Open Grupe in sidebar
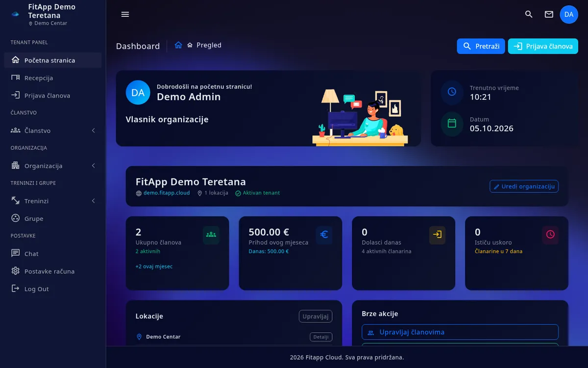The image size is (588, 368). click(x=53, y=219)
